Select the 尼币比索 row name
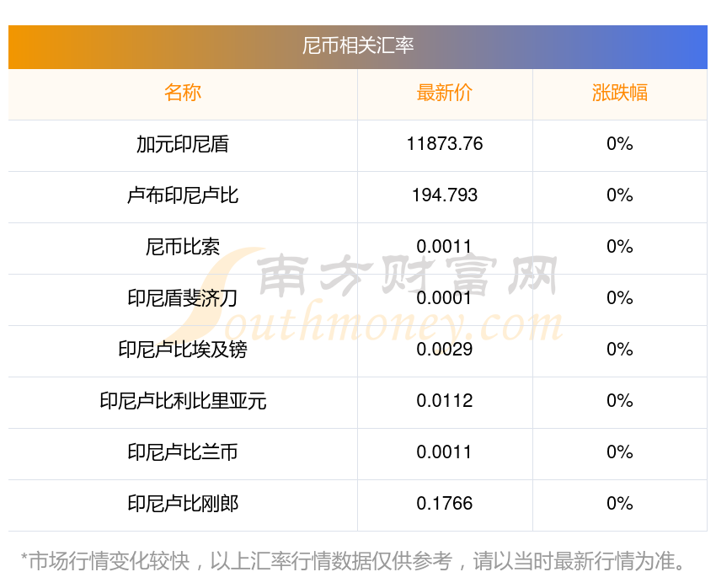 point(183,247)
